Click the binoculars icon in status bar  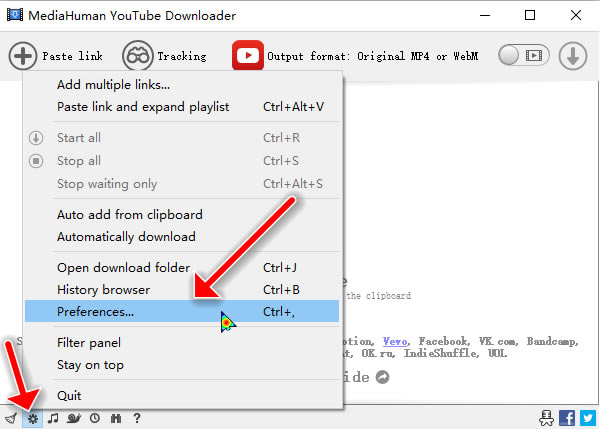pos(116,418)
